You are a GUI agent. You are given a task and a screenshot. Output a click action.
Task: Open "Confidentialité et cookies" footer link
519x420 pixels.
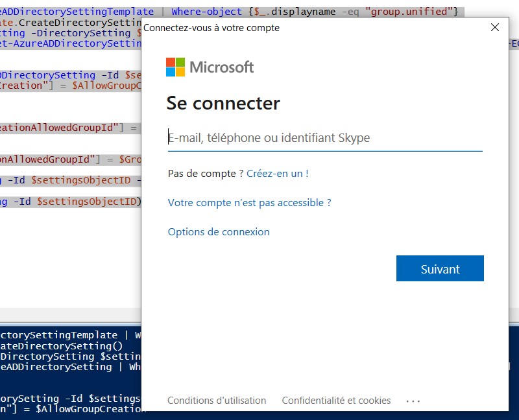pos(336,401)
